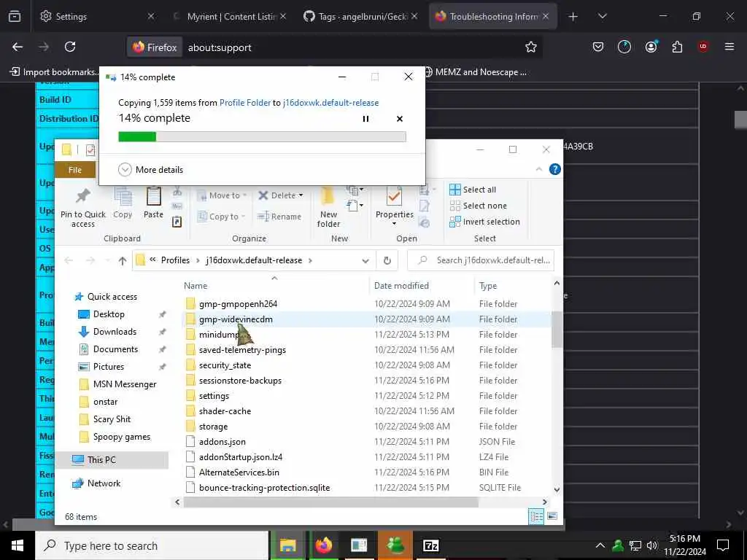The image size is (747, 560).
Task: Open the Firefox Extensions puzzle icon
Action: coord(677,47)
